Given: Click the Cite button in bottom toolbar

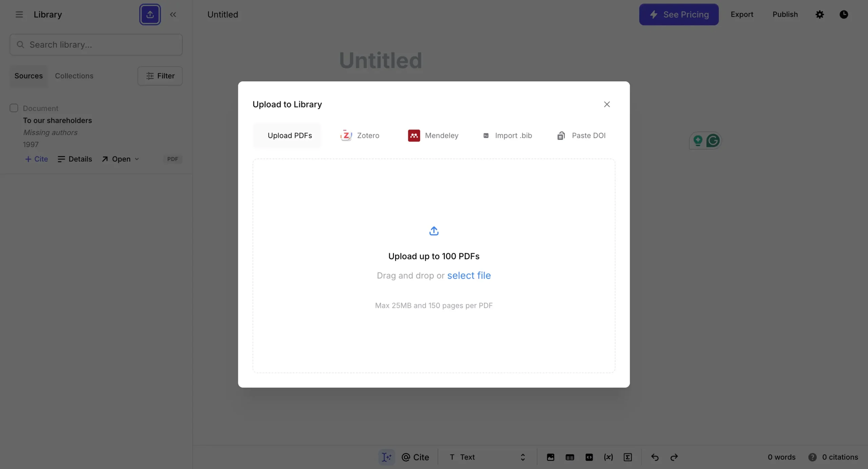Looking at the screenshot, I should click(415, 457).
